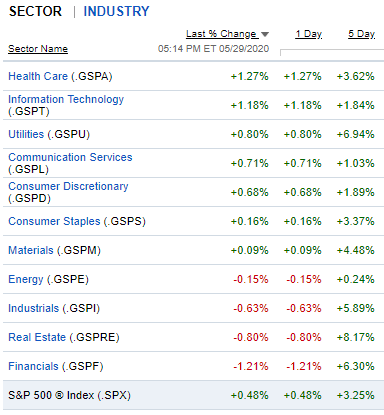Sort by 1 Day column header
This screenshot has height=415, width=384.
(x=309, y=34)
